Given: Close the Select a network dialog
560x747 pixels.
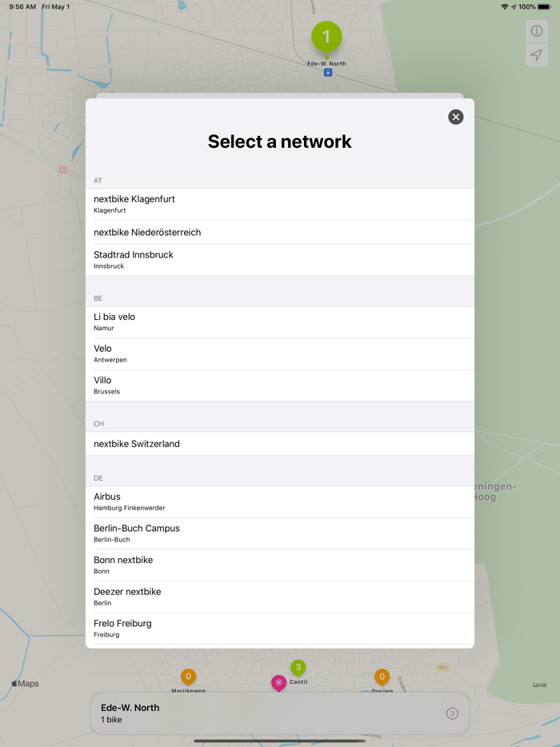Looking at the screenshot, I should (x=456, y=117).
